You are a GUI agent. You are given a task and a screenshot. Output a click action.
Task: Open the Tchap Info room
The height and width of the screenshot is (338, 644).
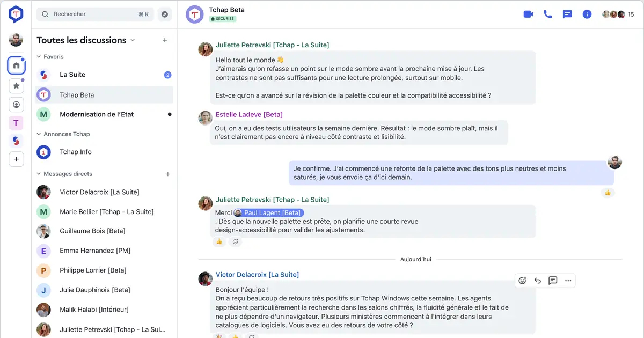pos(104,152)
